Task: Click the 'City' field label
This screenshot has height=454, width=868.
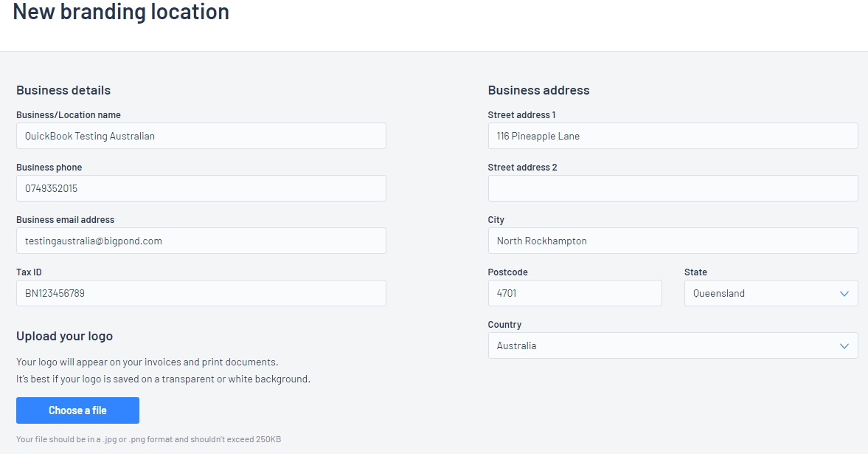Action: pyautogui.click(x=496, y=220)
